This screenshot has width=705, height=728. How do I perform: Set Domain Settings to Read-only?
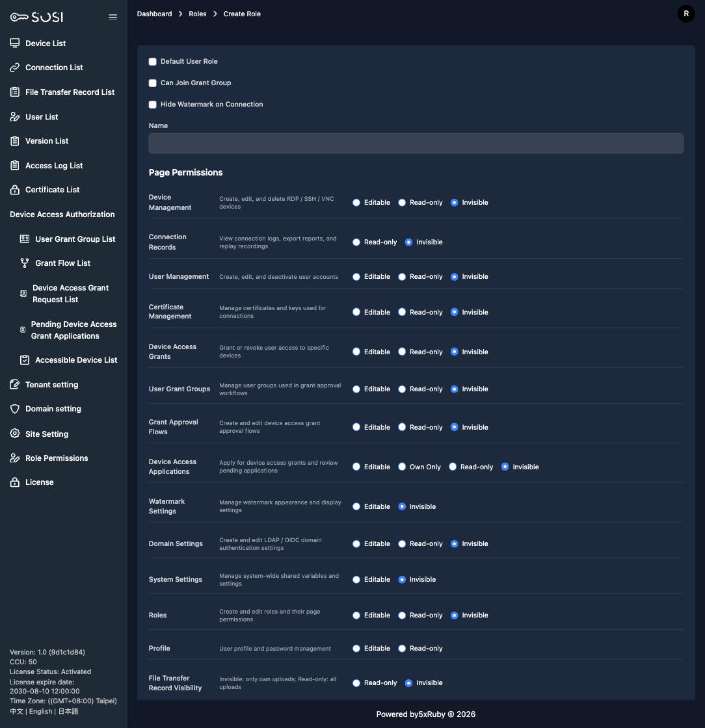pyautogui.click(x=402, y=543)
